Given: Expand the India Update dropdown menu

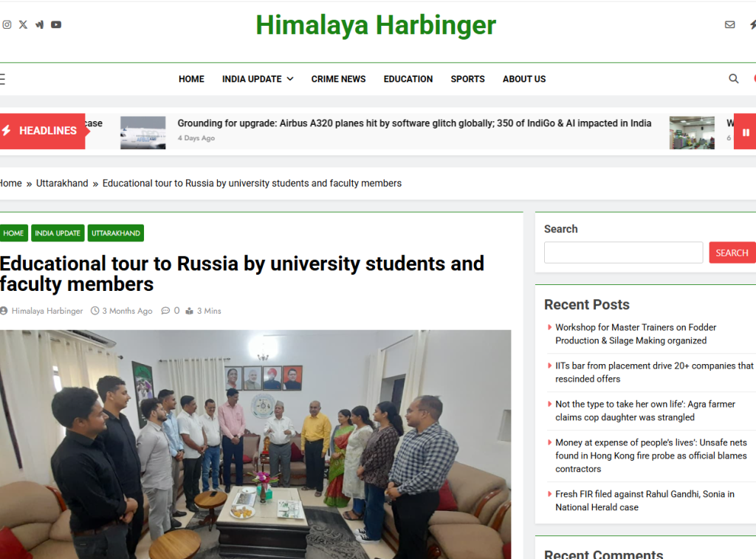Looking at the screenshot, I should pyautogui.click(x=258, y=79).
